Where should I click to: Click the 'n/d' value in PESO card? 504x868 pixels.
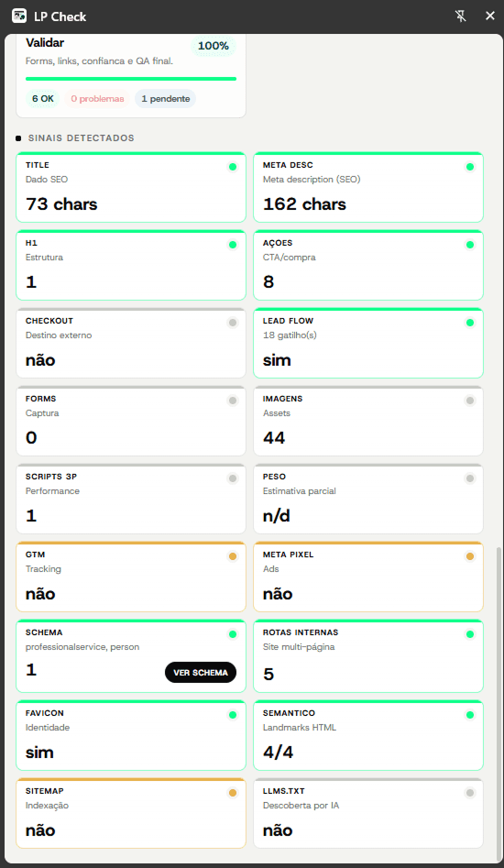click(x=276, y=516)
